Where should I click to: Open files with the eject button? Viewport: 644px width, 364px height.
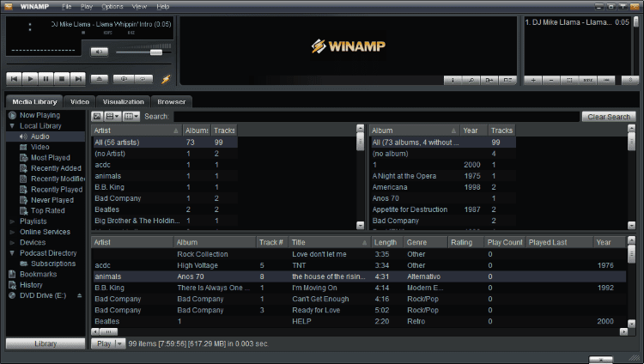[100, 79]
